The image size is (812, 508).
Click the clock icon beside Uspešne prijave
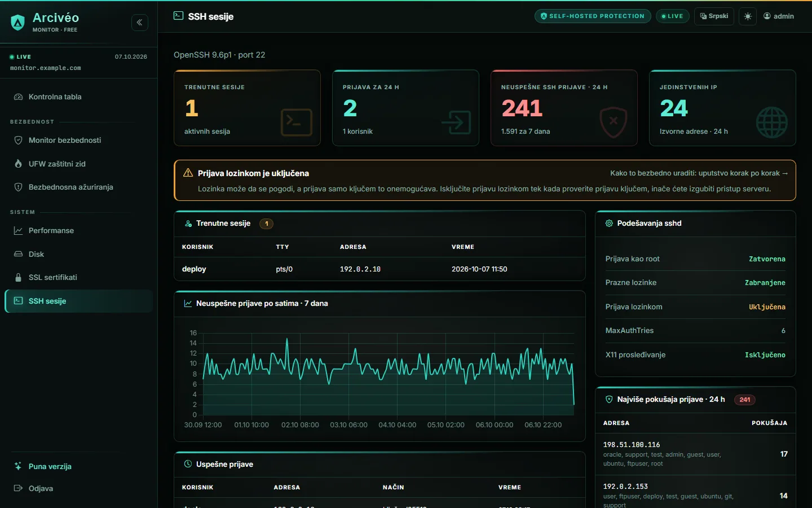(x=188, y=465)
